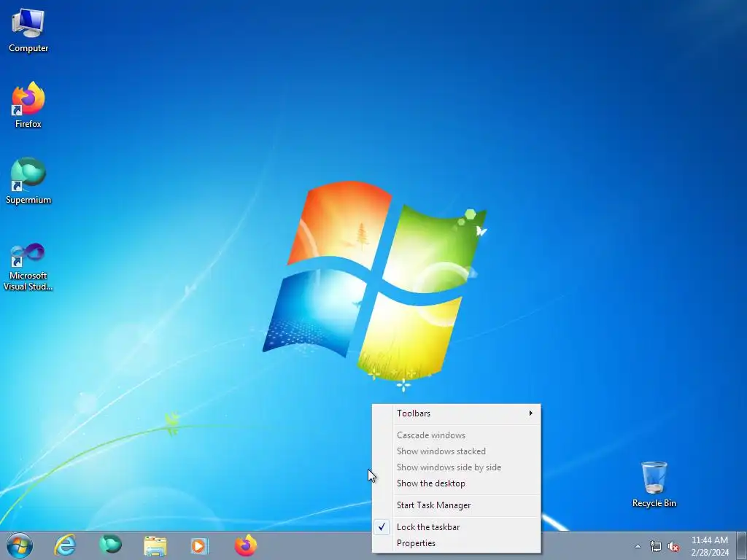Show hidden system tray icons
The image size is (747, 560).
pyautogui.click(x=638, y=546)
